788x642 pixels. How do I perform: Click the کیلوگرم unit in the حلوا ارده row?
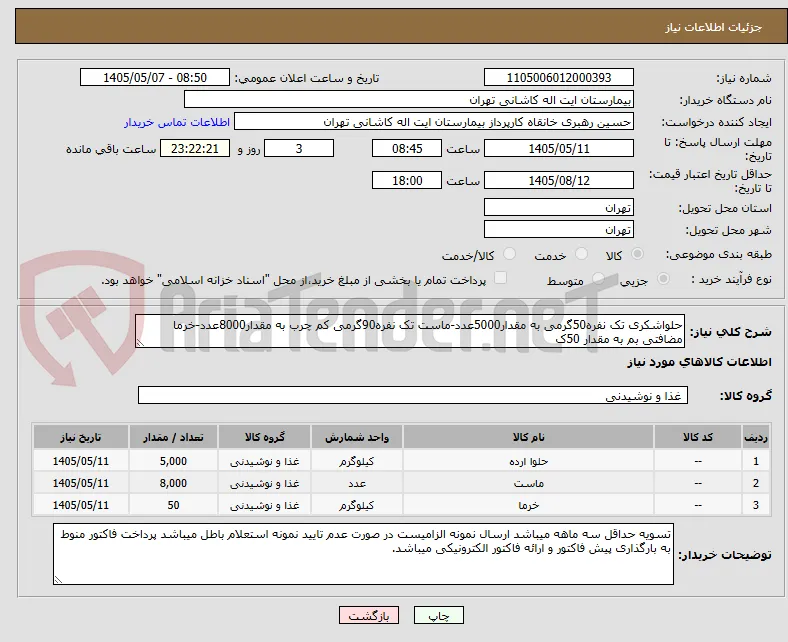coord(356,461)
